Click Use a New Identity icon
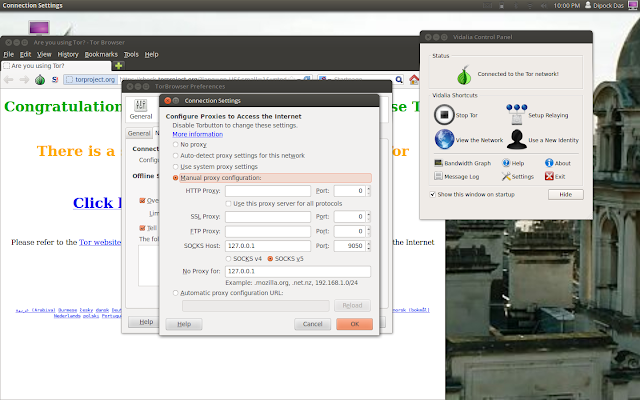This screenshot has height=400, width=640. (x=516, y=140)
